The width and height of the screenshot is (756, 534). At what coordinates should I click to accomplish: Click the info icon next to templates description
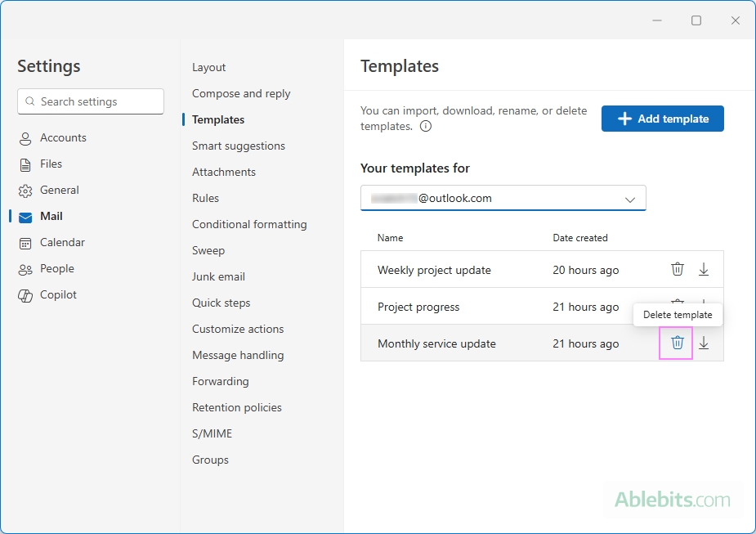click(x=425, y=126)
